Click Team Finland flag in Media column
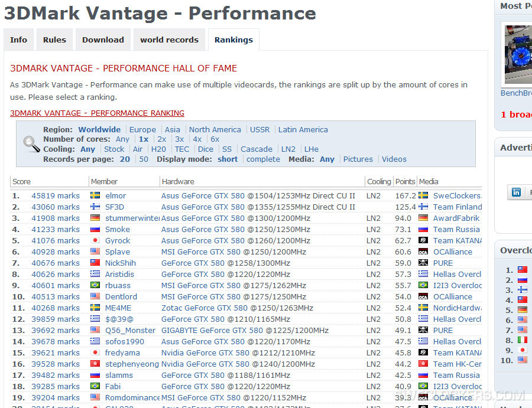The image size is (532, 408). (423, 207)
